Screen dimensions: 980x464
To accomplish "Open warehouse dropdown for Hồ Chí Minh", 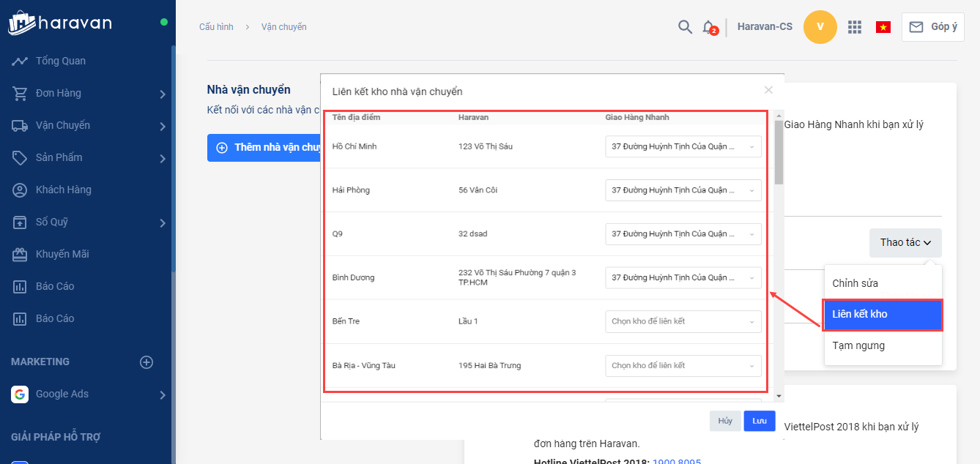I will tap(683, 146).
